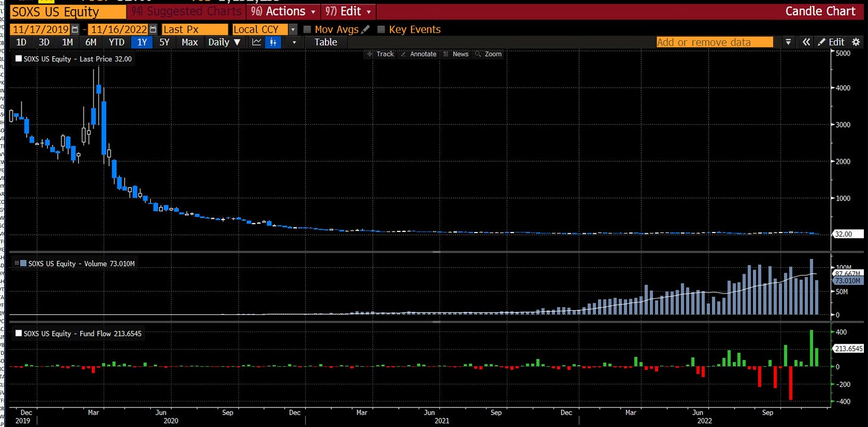Click the double-chevron collapse panel icon

807,42
